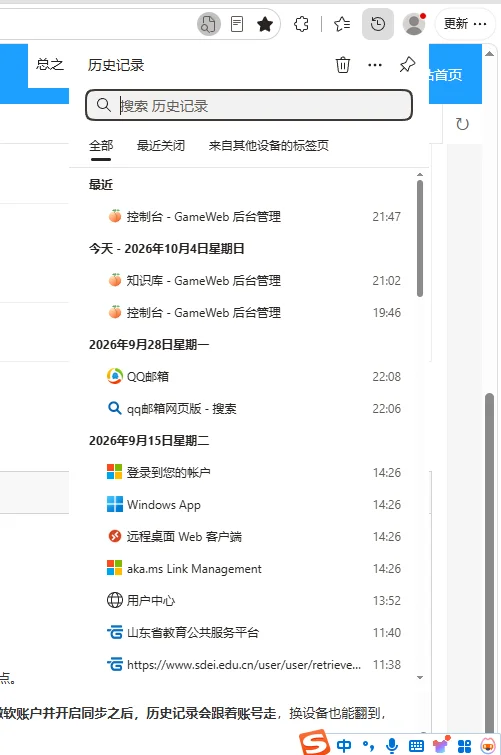Open the 用户中心 history entry
The image size is (501, 755).
click(x=249, y=600)
